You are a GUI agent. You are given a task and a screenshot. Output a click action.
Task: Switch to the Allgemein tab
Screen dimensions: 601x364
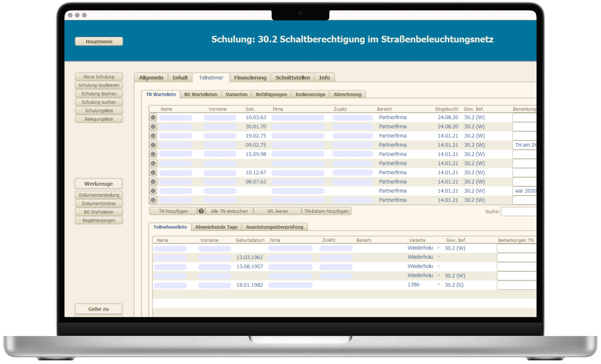pyautogui.click(x=151, y=78)
